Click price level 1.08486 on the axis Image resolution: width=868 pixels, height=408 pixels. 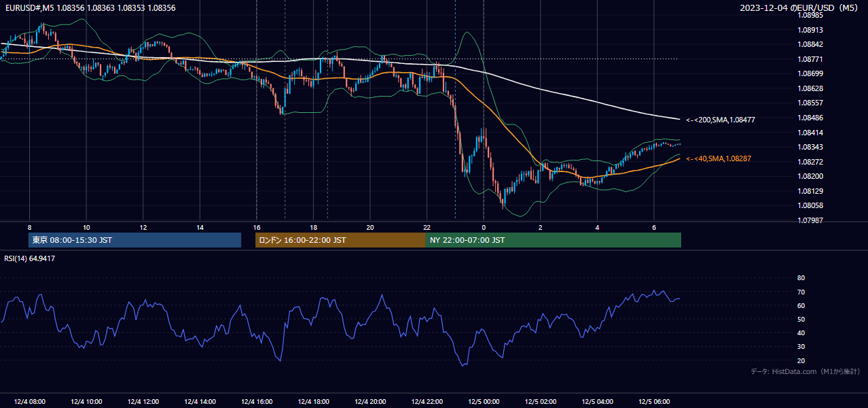click(810, 118)
